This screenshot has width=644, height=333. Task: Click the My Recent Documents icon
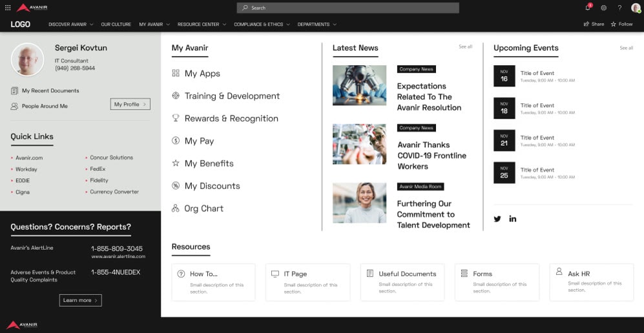(x=14, y=90)
